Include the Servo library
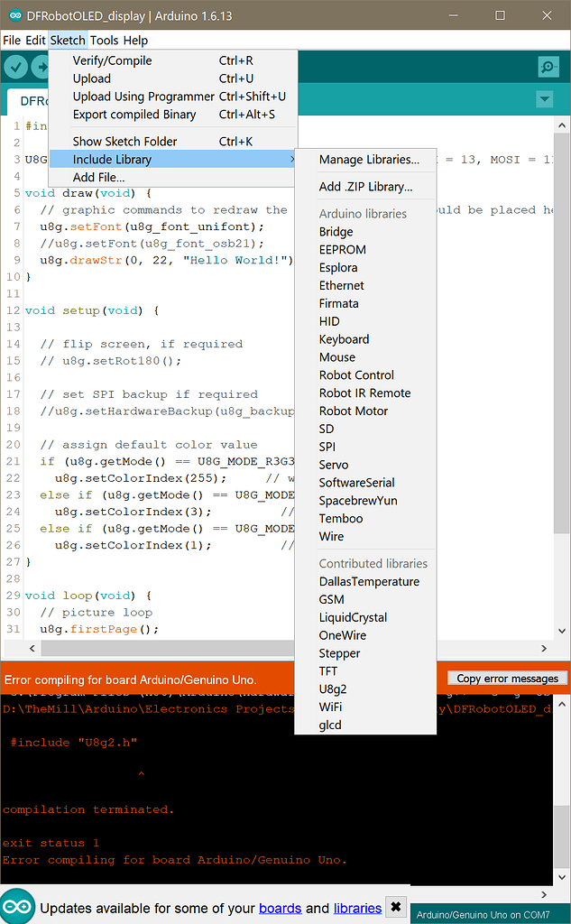The width and height of the screenshot is (571, 924). point(365,465)
